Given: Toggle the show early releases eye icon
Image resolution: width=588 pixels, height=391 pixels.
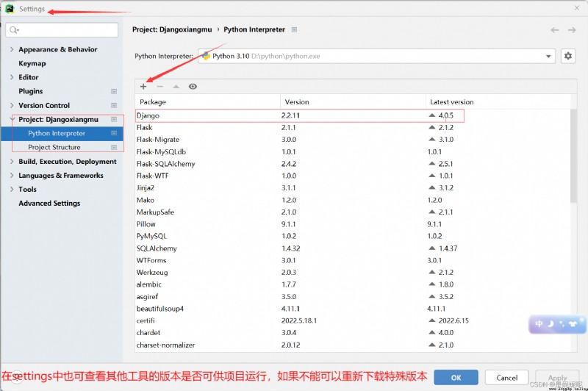Looking at the screenshot, I should coord(193,87).
